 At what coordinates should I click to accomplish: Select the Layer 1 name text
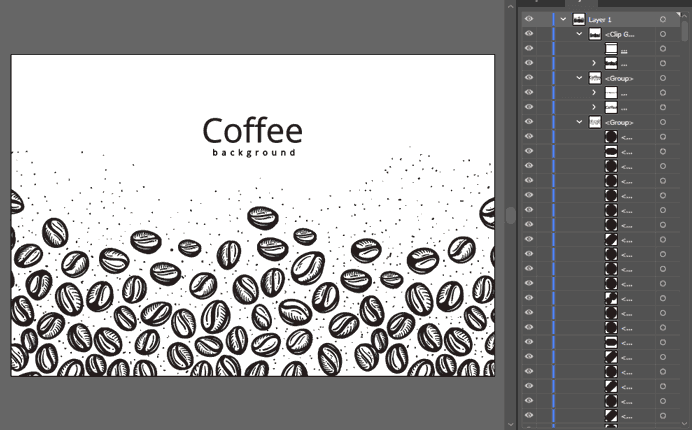tap(600, 20)
